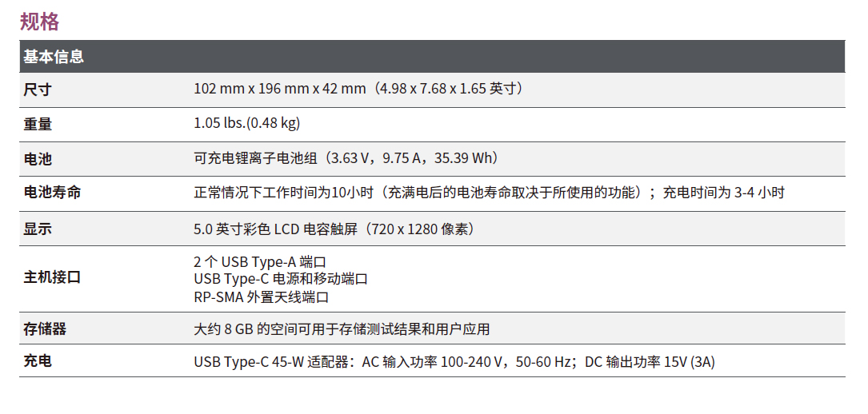
Task: Click the 1.05 lbs.(0.48 kg) weight value
Action: pyautogui.click(x=246, y=123)
